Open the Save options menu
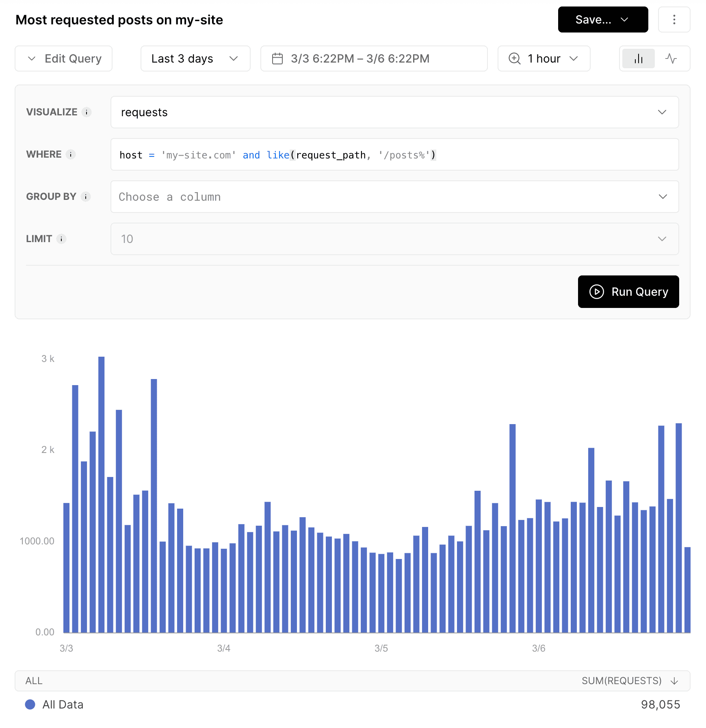 [603, 19]
